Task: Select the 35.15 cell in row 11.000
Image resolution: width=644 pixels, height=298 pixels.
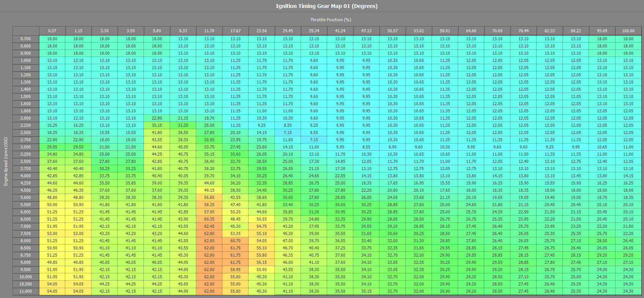Action: 367,291
